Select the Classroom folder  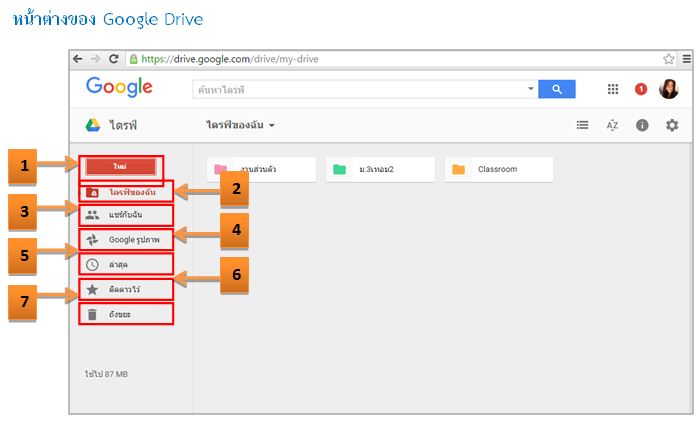[x=499, y=169]
